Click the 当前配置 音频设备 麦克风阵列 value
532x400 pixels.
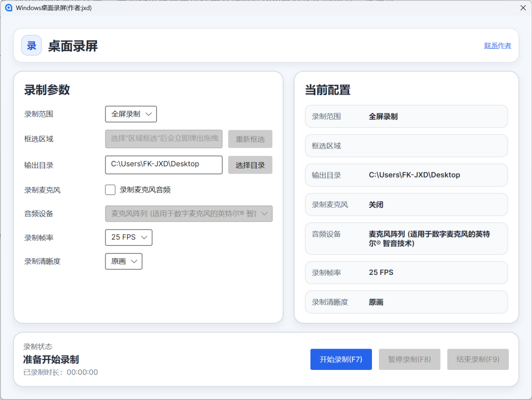429,238
